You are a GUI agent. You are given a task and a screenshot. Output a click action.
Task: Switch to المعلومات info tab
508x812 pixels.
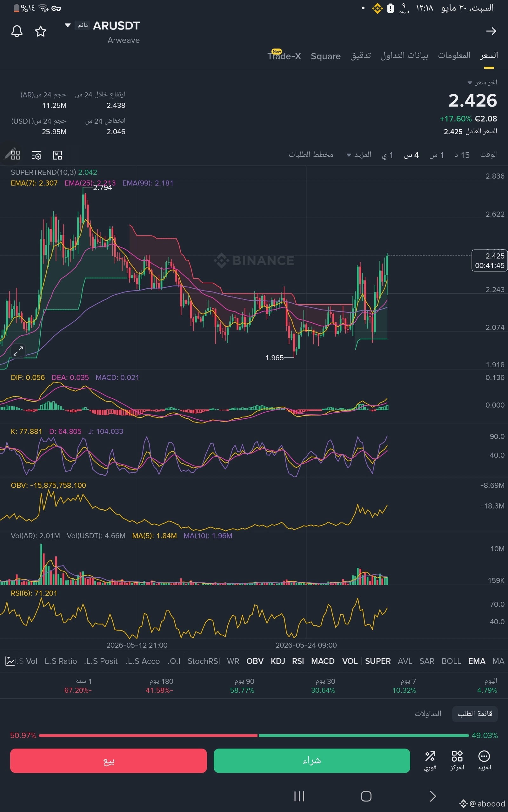click(454, 56)
